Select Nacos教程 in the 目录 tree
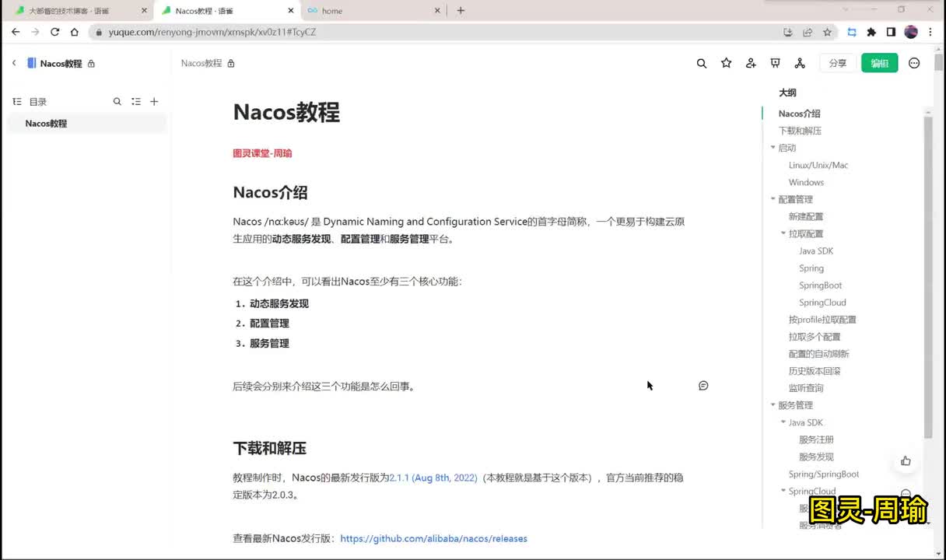 [87, 124]
